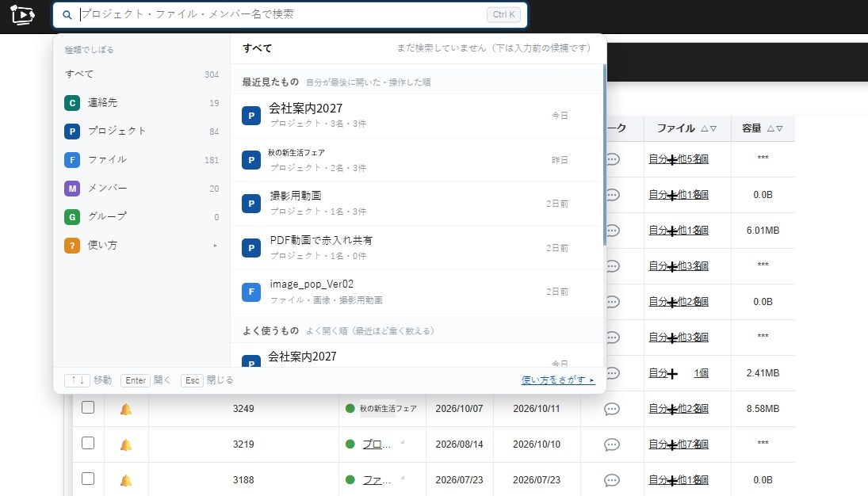868x496 pixels.
Task: Open comment bubble for row 3188
Action: coord(612,480)
